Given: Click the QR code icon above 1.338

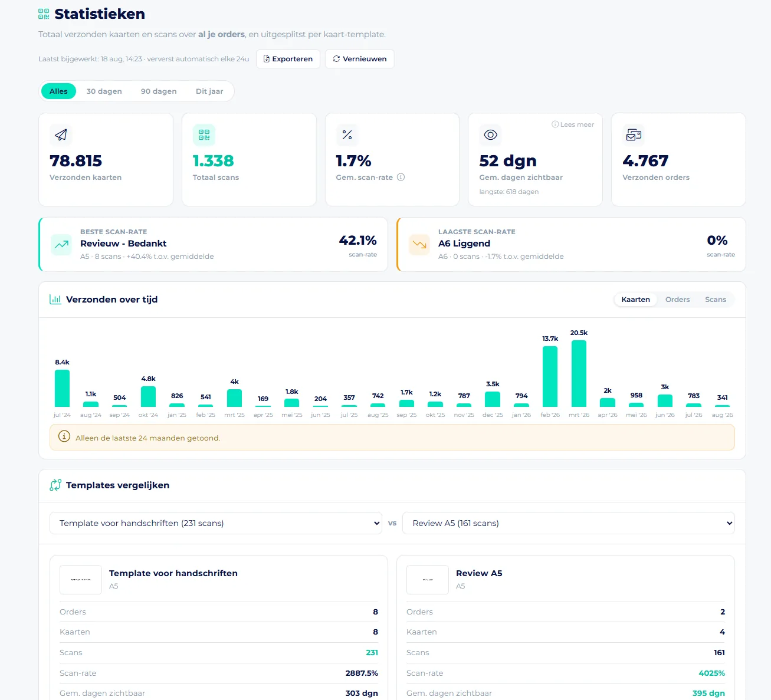Looking at the screenshot, I should point(204,135).
